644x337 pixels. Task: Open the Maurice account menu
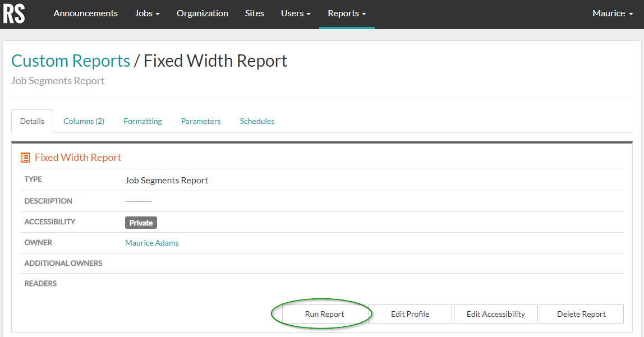coord(612,13)
